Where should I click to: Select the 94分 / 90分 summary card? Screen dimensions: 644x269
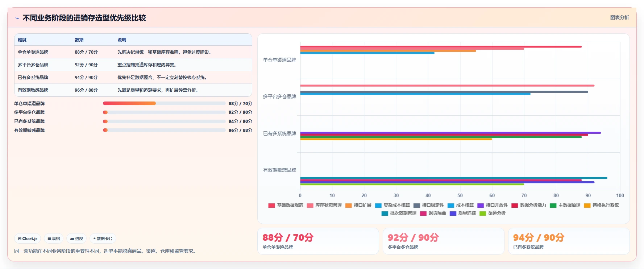569,241
